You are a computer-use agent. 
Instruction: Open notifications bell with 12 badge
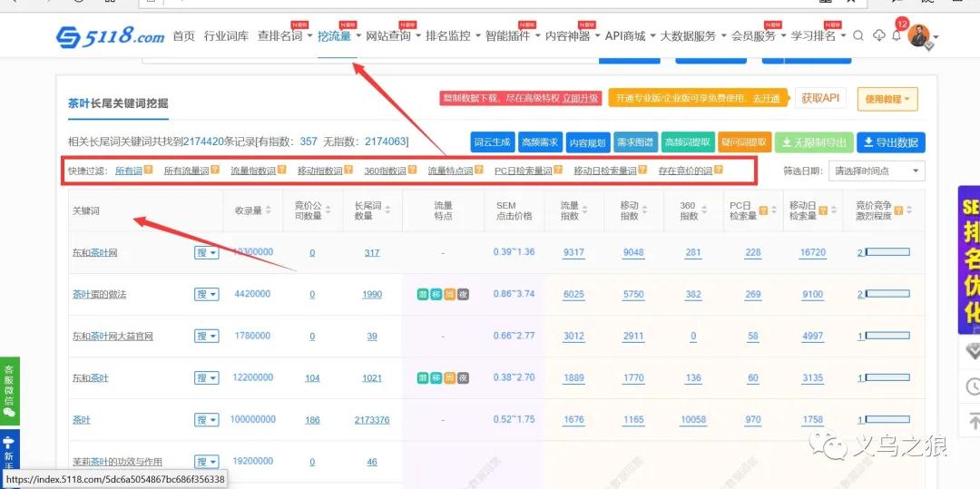click(897, 35)
